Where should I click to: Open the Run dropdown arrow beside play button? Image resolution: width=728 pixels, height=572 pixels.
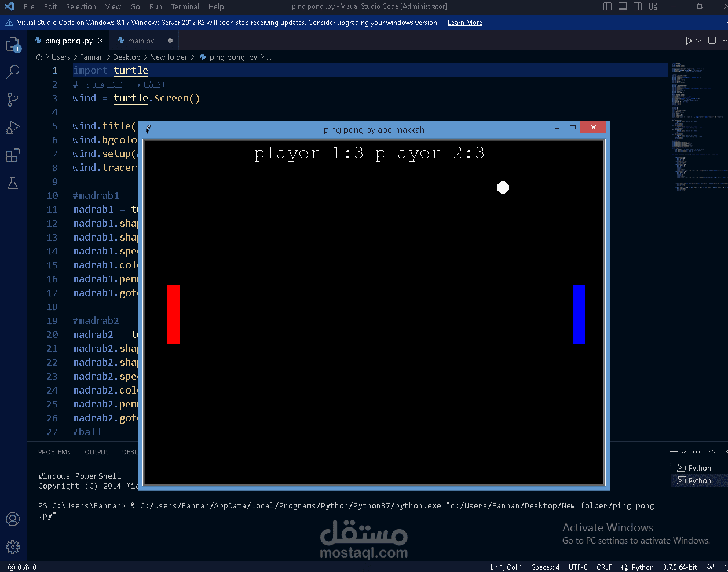tap(698, 41)
